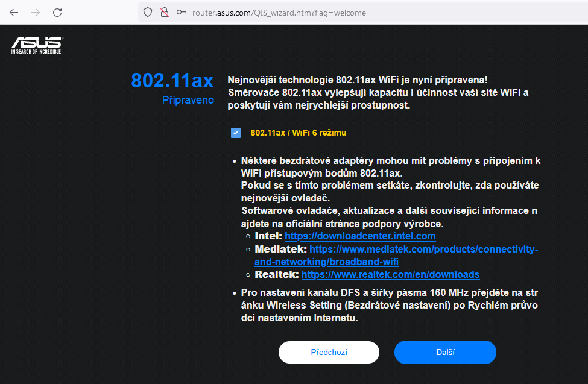Image resolution: width=588 pixels, height=384 pixels.
Task: Click the large 802.11ax heading
Action: [x=172, y=80]
